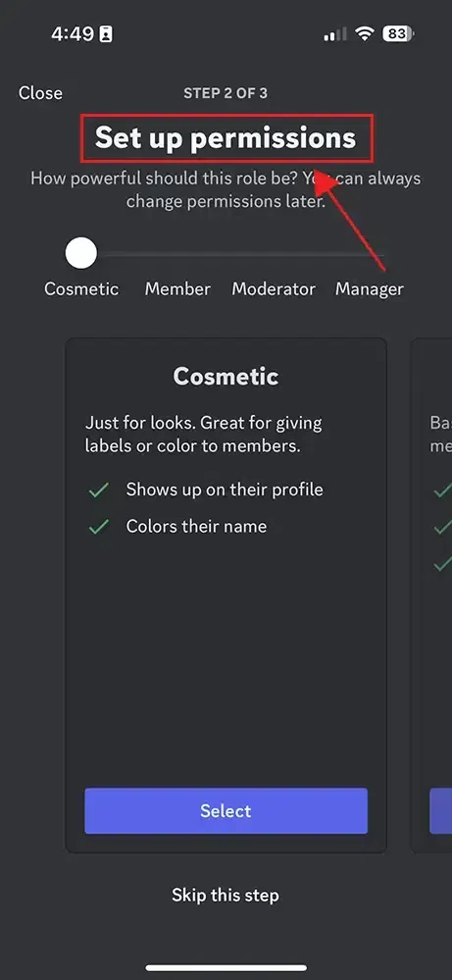This screenshot has height=980, width=452.
Task: Pick the Manager permission level label
Action: (370, 288)
